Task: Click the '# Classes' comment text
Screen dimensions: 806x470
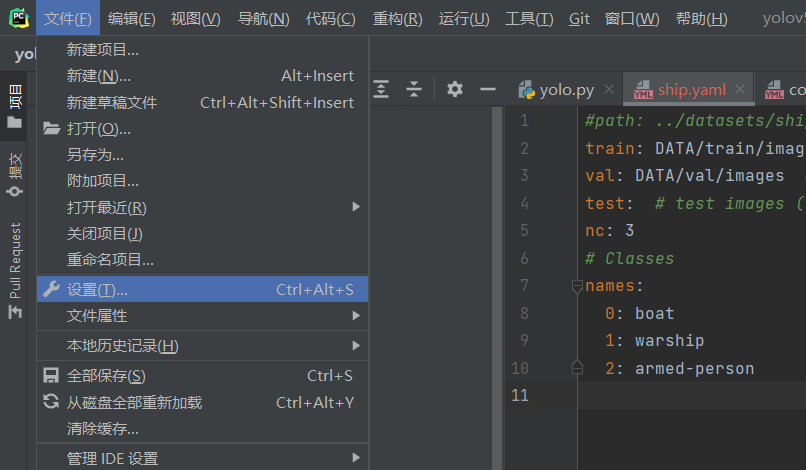Action: pyautogui.click(x=629, y=258)
